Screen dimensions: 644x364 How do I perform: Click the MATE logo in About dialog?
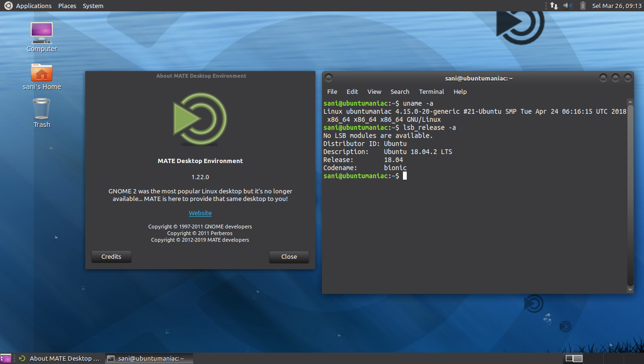coord(200,118)
